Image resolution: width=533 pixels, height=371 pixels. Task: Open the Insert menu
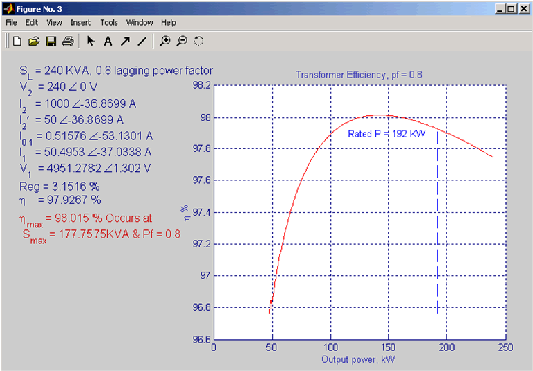point(81,22)
